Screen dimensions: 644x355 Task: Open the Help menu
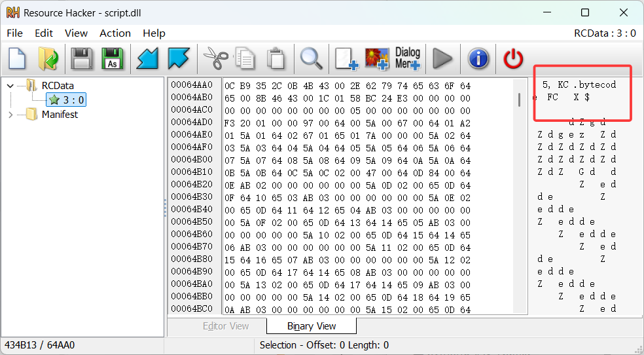[154, 33]
